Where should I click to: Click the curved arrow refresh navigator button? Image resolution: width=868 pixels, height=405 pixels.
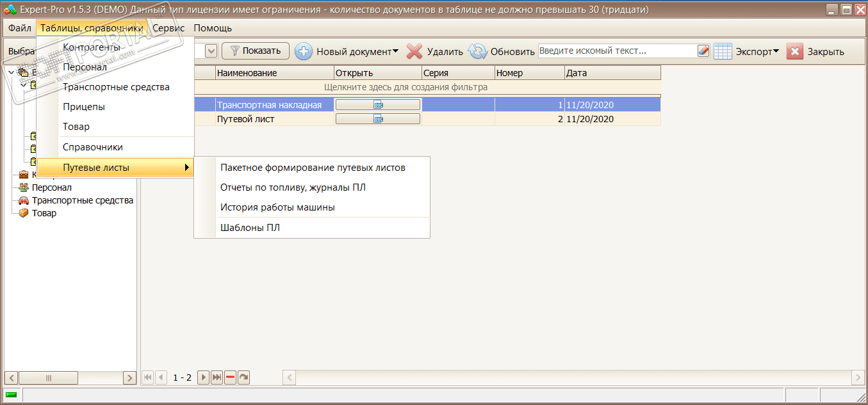[x=243, y=377]
